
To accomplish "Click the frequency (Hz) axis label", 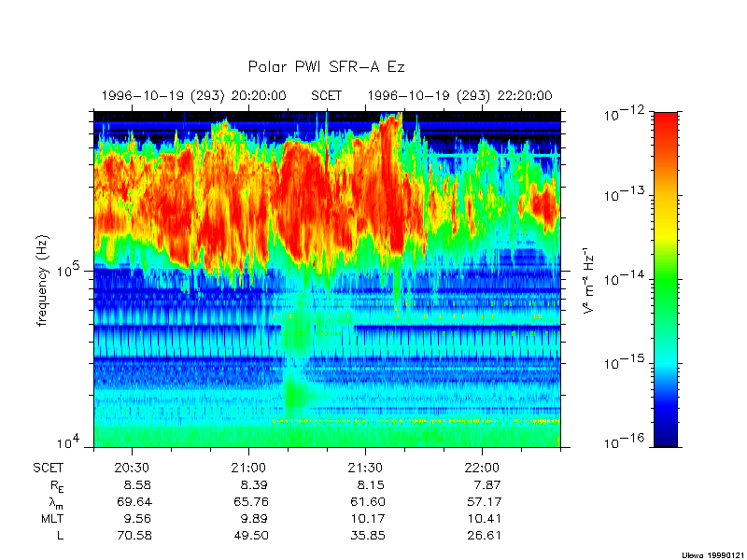I will (42, 279).
